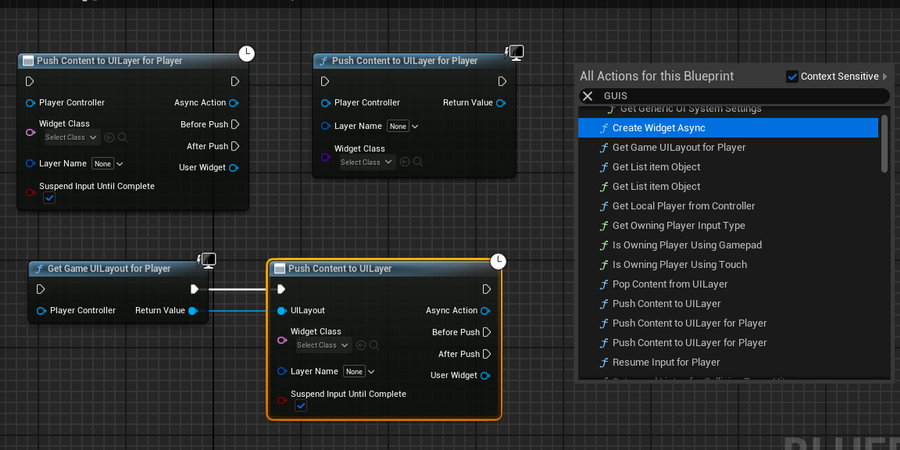Screen dimensions: 900x450
Task: Click monitor icon on function Push Content for Player node
Action: [x=515, y=53]
